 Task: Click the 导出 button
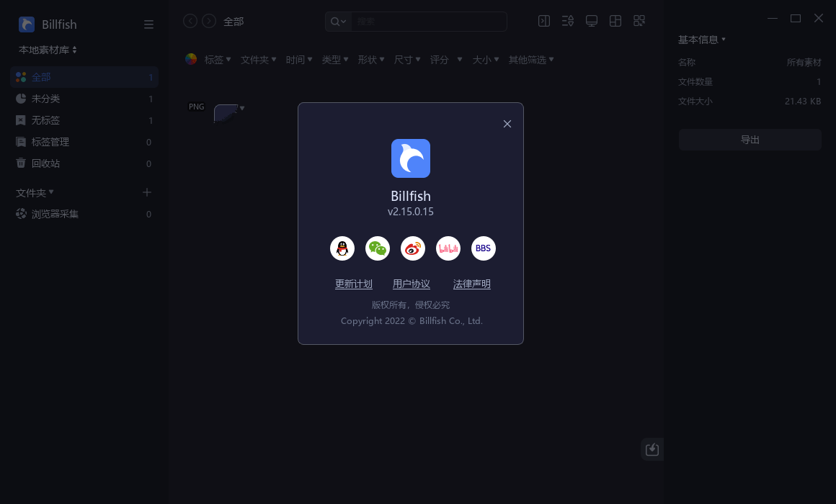pyautogui.click(x=750, y=140)
